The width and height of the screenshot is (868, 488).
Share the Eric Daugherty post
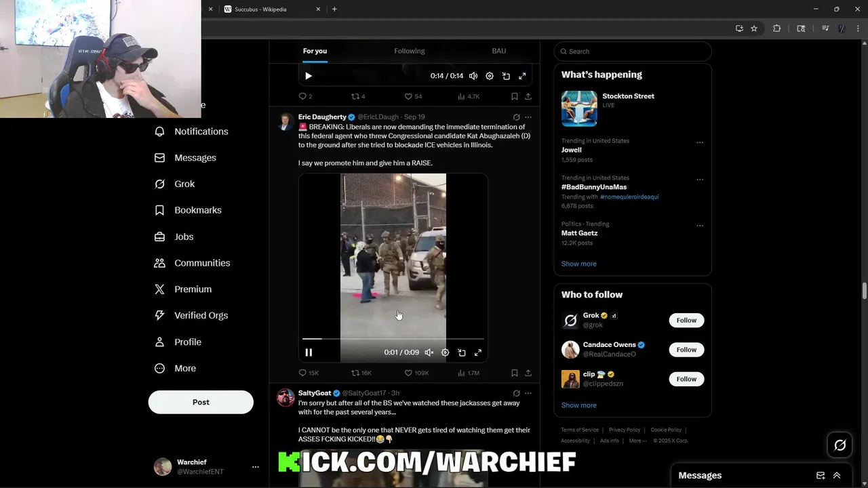(528, 373)
